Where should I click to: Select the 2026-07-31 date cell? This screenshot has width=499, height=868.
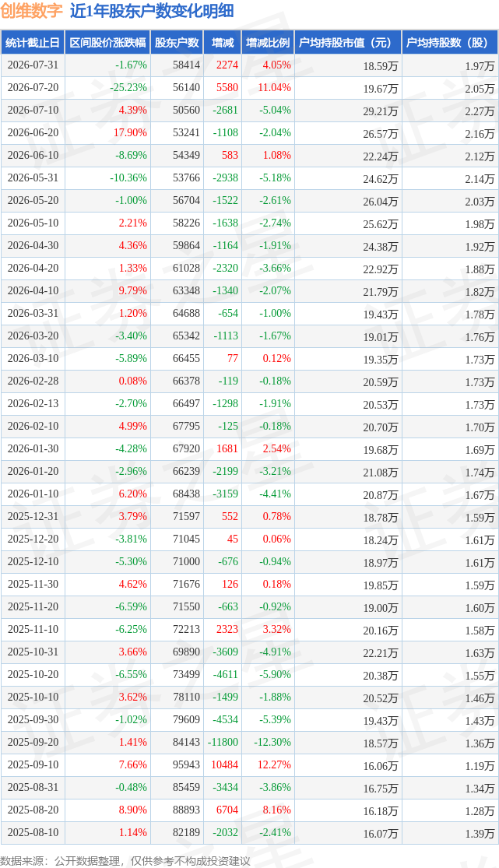pyautogui.click(x=33, y=65)
